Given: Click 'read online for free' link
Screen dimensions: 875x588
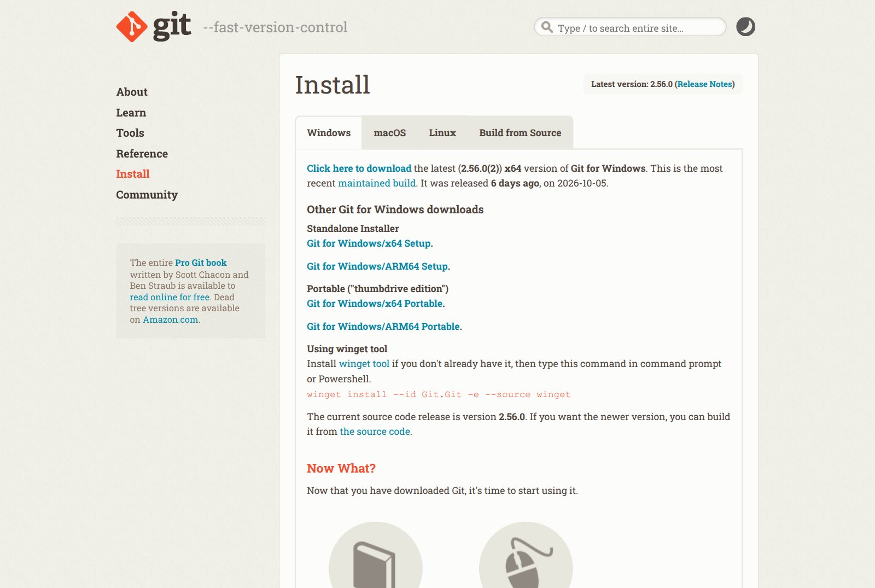Looking at the screenshot, I should pyautogui.click(x=170, y=297).
